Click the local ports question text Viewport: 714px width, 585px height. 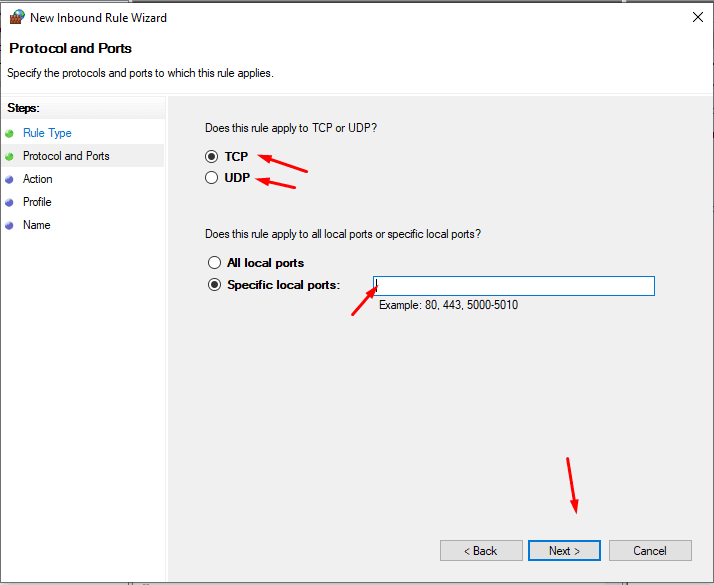coord(343,234)
